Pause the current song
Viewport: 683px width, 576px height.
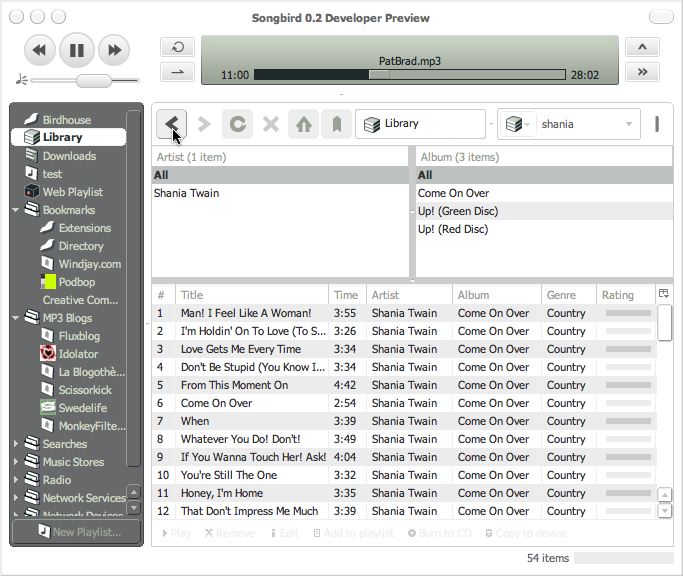(76, 49)
